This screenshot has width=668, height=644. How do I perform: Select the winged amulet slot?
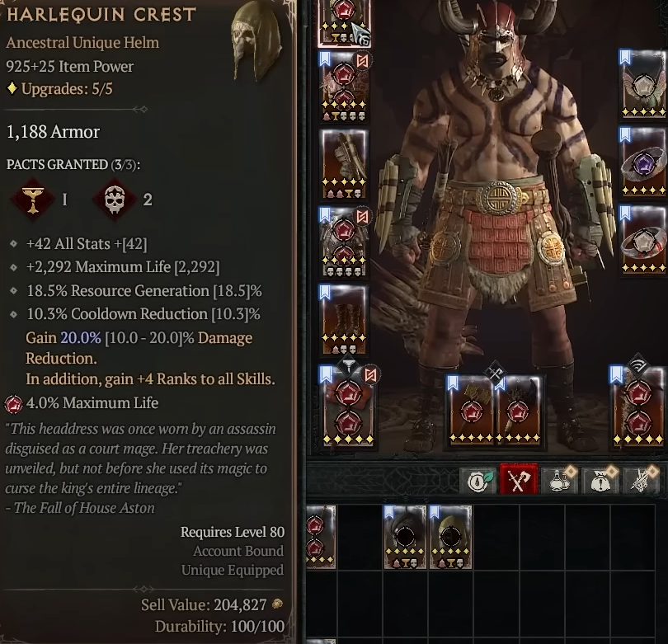click(x=643, y=84)
